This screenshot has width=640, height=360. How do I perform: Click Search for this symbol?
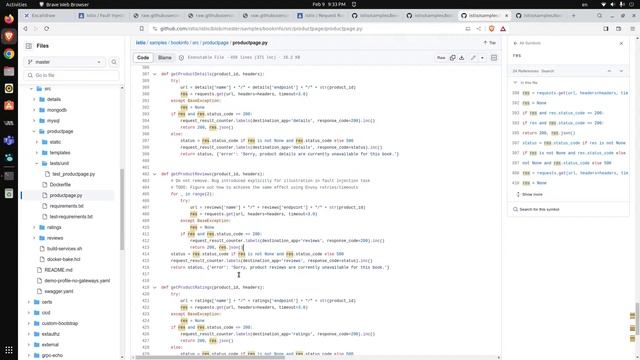[536, 209]
